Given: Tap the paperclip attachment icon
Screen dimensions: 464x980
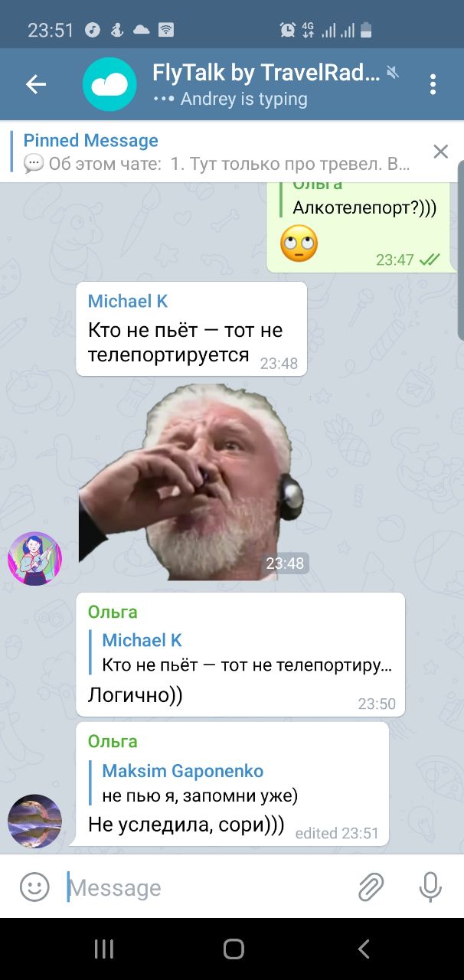Looking at the screenshot, I should 371,887.
